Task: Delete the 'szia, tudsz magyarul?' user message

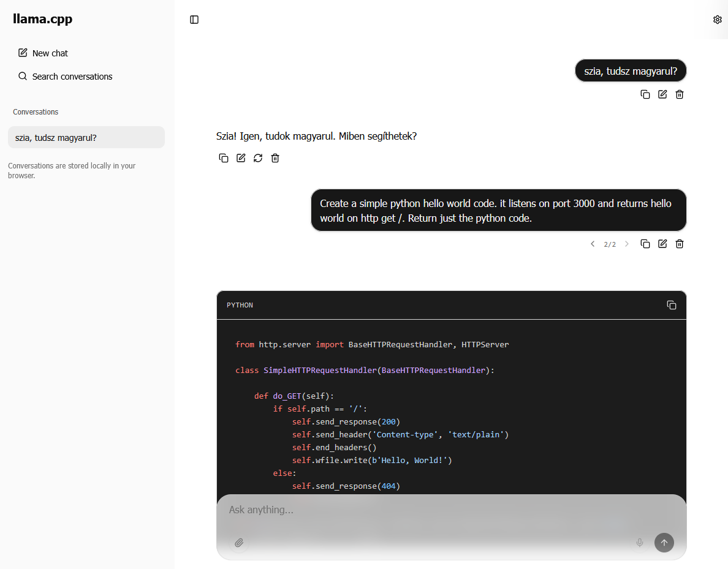Action: 680,94
